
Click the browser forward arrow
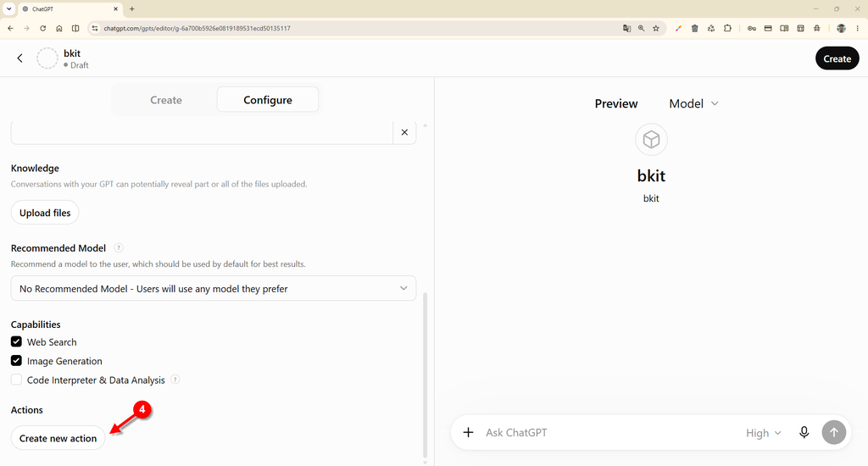[26, 28]
